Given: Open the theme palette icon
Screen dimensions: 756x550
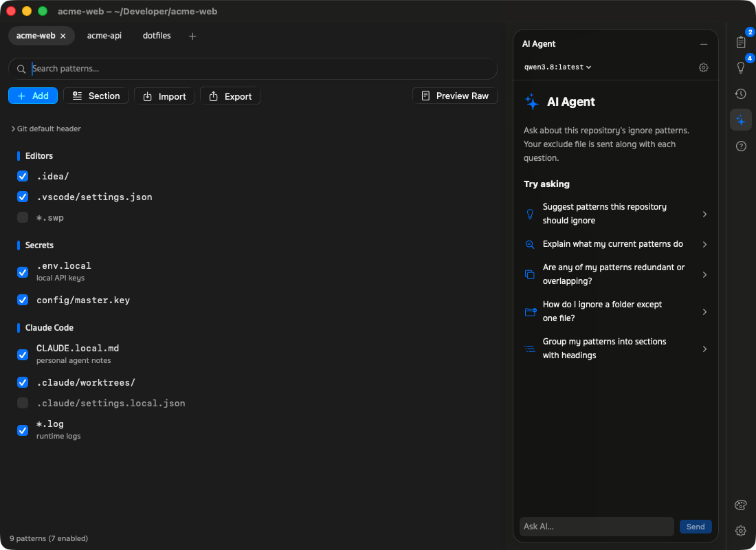Looking at the screenshot, I should click(x=741, y=505).
